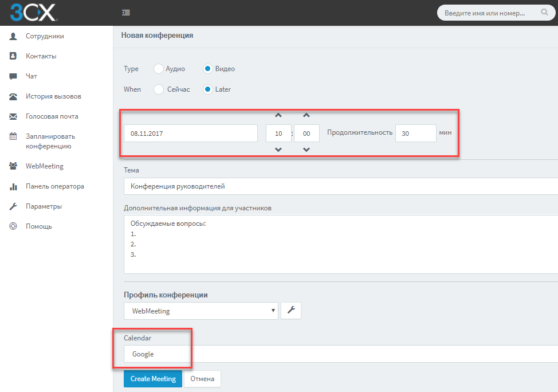The width and height of the screenshot is (558, 392).
Task: Open WebMeeting menu item
Action: 45,166
